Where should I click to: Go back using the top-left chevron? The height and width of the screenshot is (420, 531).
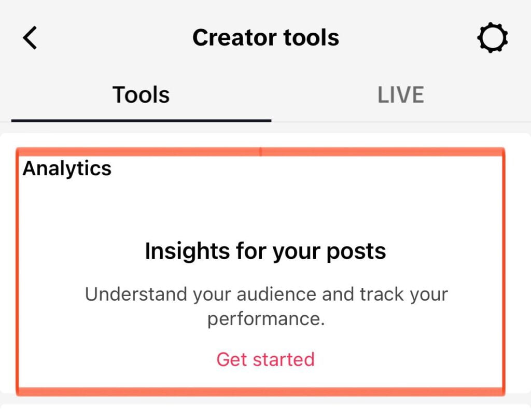(30, 38)
